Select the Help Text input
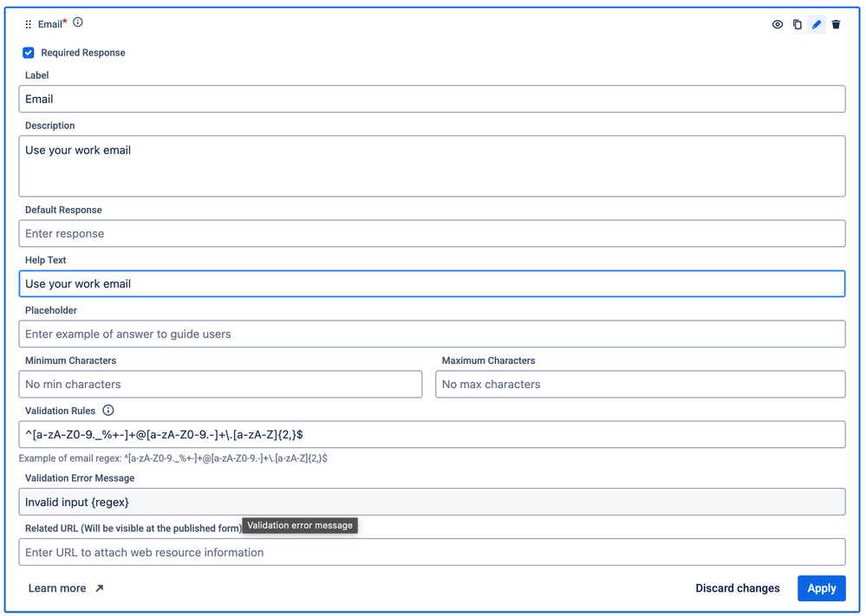 point(432,283)
